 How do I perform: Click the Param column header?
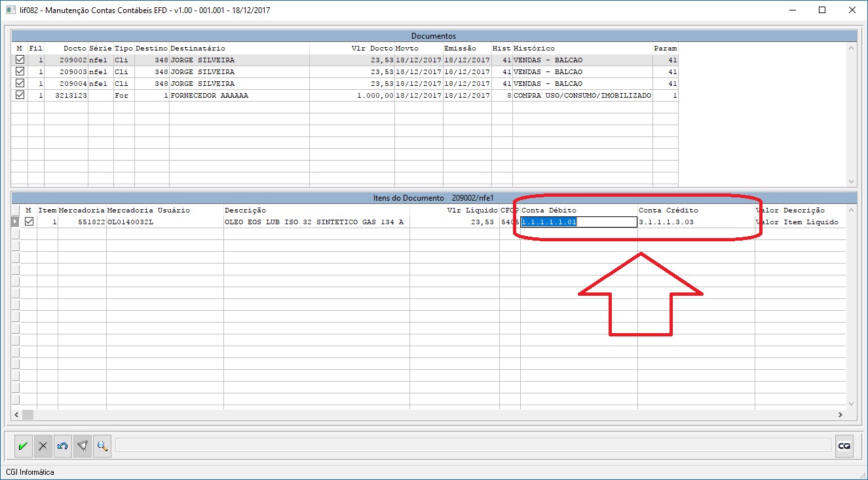point(665,49)
